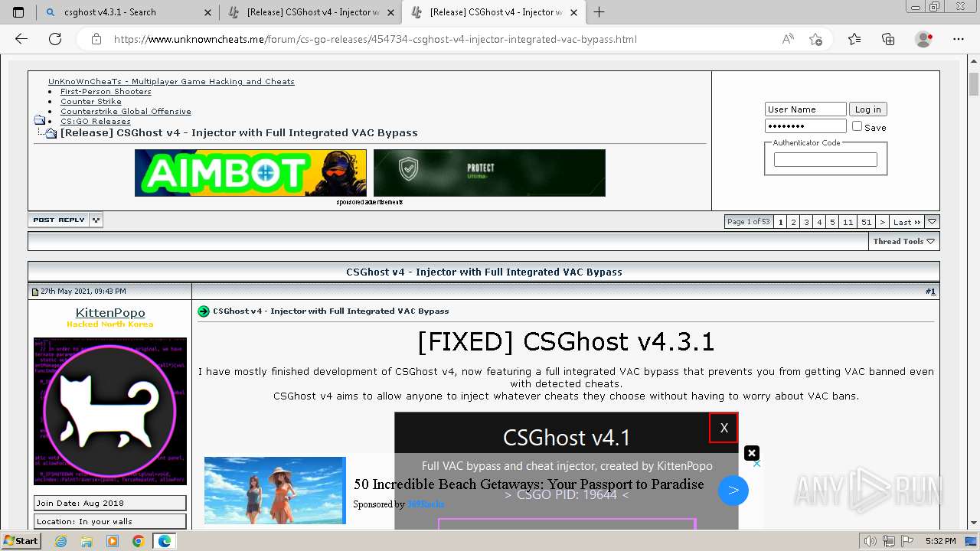Click the beach getaways ad image
Screen dimensions: 980x551
(x=275, y=491)
